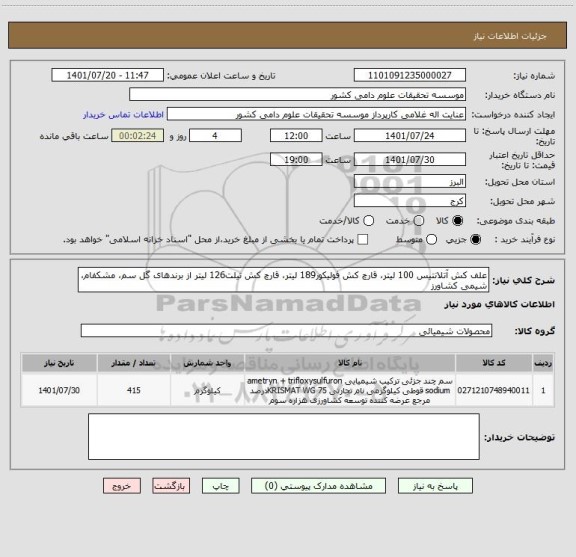Screen dimensions: 576x557
Task: Click the remaining days field showing 4
Action: coord(215,136)
